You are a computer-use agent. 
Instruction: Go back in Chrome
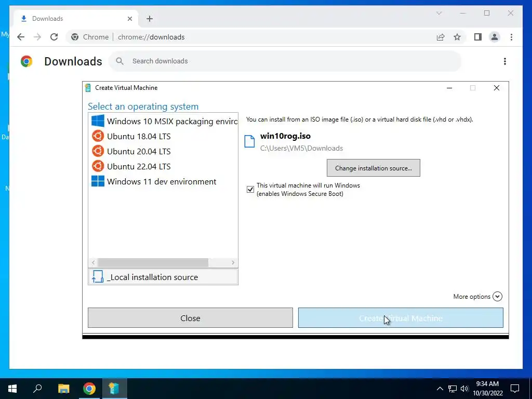(x=21, y=37)
